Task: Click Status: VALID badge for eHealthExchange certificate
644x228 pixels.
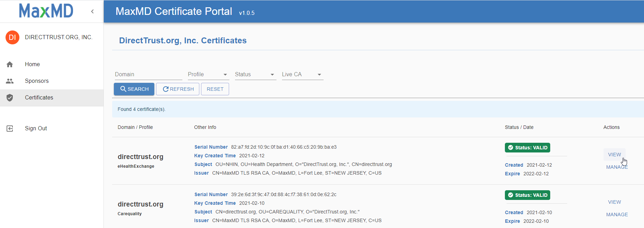Action: click(527, 148)
